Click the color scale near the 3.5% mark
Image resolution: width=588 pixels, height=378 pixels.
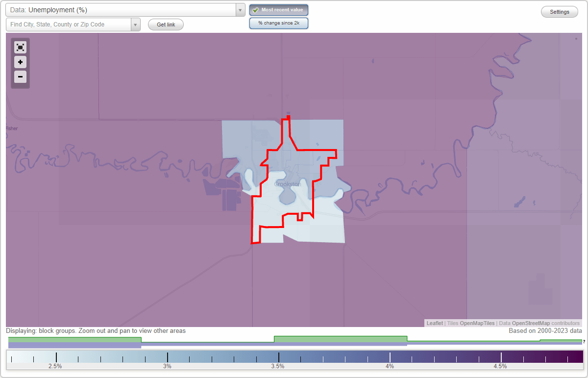point(278,356)
